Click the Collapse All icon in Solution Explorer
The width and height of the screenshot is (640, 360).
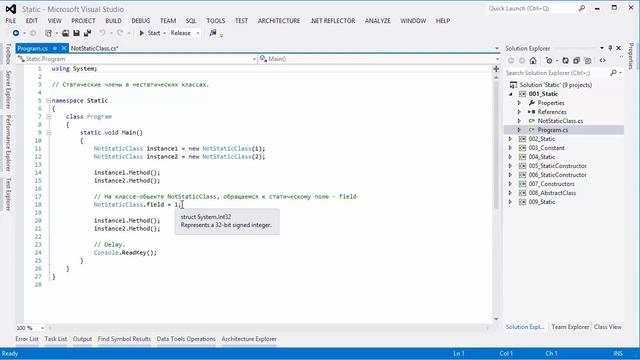click(x=576, y=61)
